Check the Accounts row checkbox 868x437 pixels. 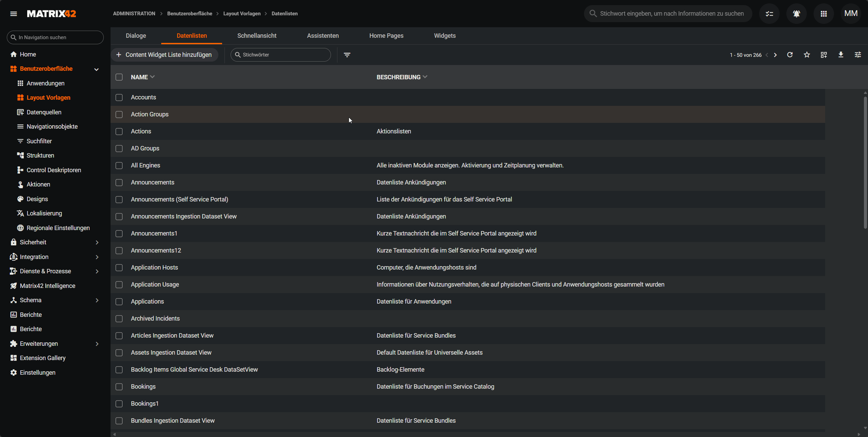point(119,97)
